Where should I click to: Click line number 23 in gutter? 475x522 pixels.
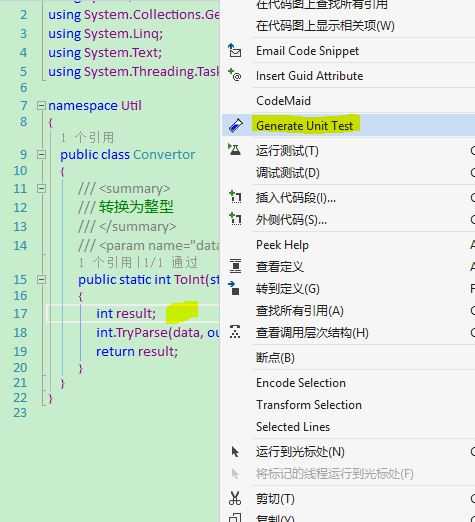point(20,413)
